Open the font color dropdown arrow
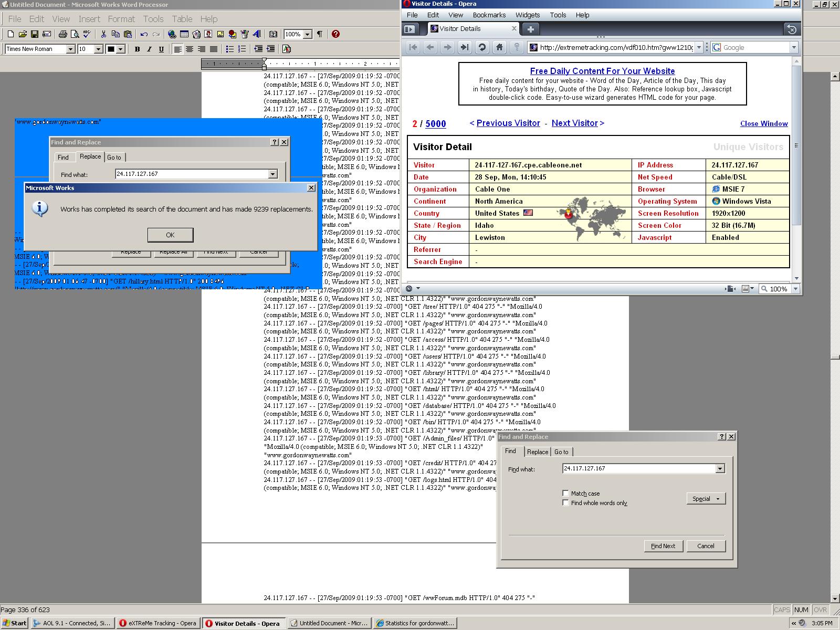The image size is (840, 630). tap(121, 49)
